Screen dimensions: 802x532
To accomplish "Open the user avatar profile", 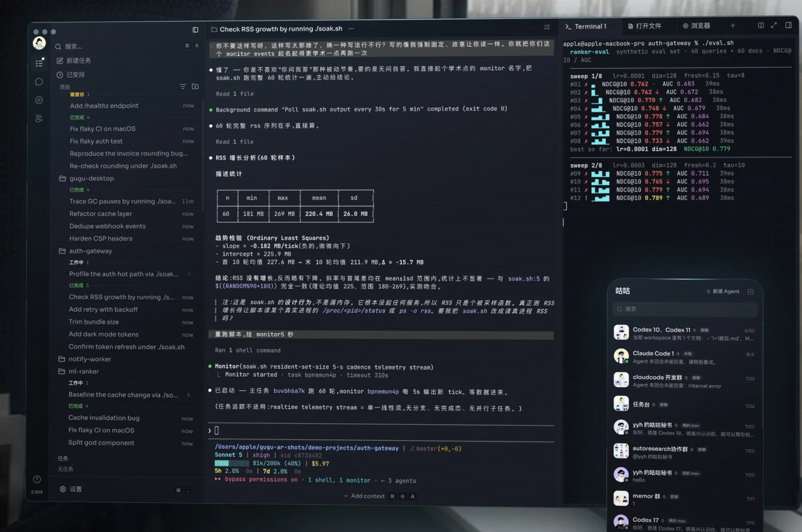I will pyautogui.click(x=39, y=44).
